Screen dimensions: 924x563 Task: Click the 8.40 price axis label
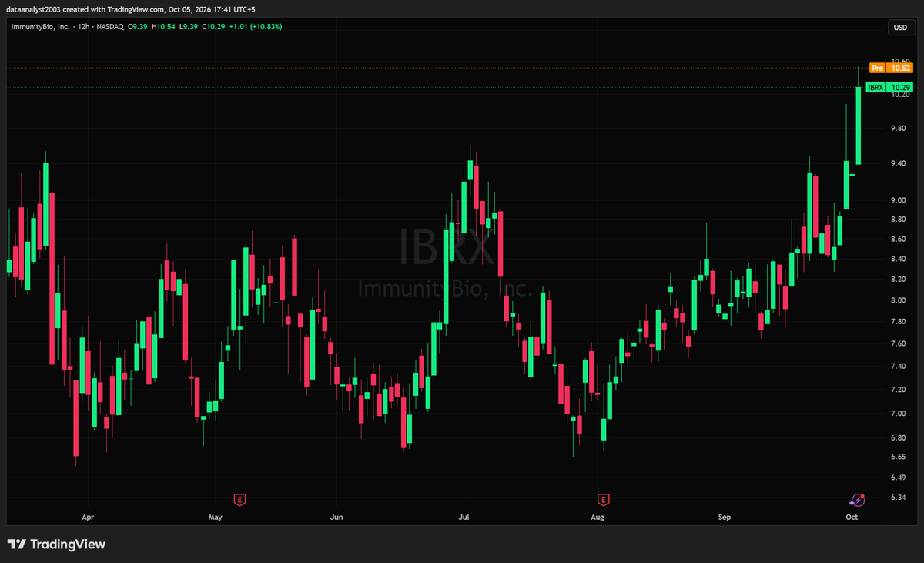click(899, 259)
